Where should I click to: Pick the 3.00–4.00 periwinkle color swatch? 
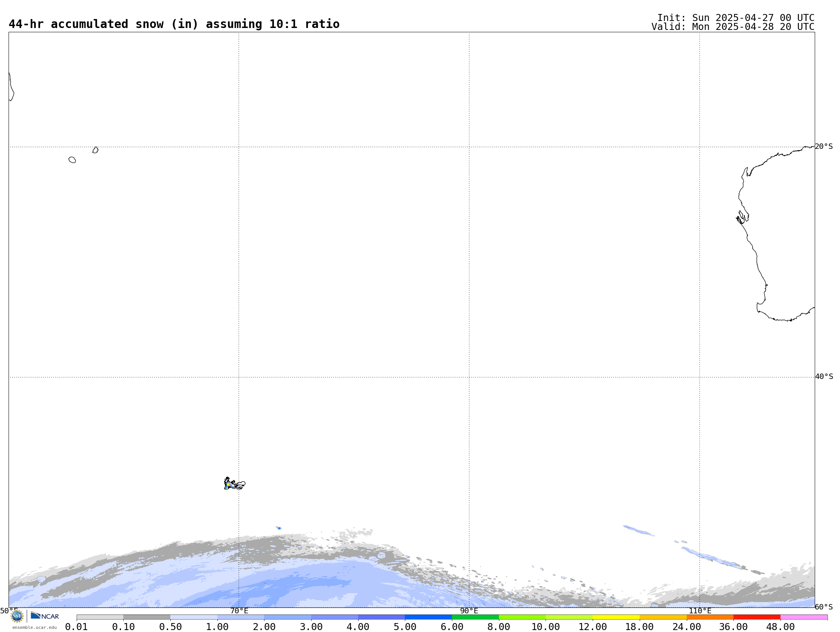pos(334,617)
